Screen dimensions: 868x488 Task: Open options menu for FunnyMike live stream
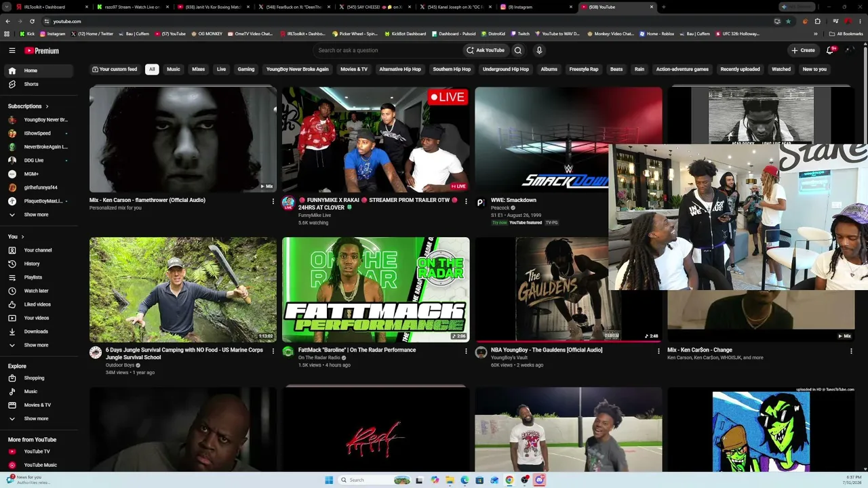466,201
